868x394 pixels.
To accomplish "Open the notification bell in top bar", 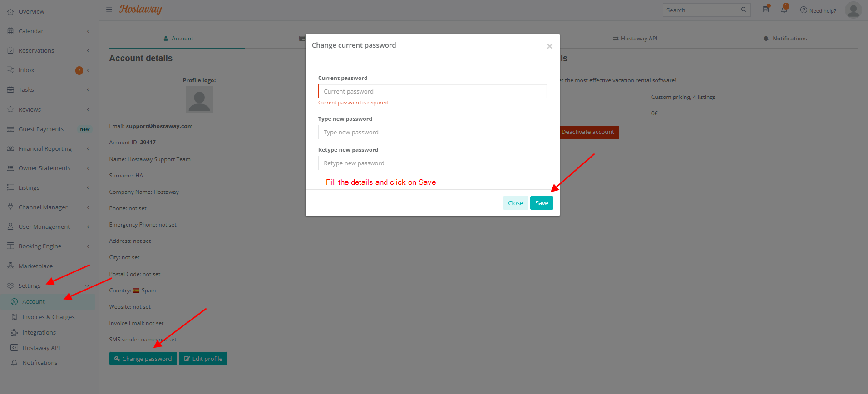I will (x=784, y=9).
